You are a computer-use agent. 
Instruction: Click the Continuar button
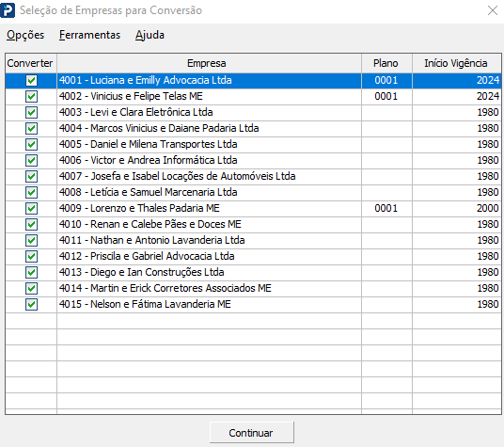(252, 433)
